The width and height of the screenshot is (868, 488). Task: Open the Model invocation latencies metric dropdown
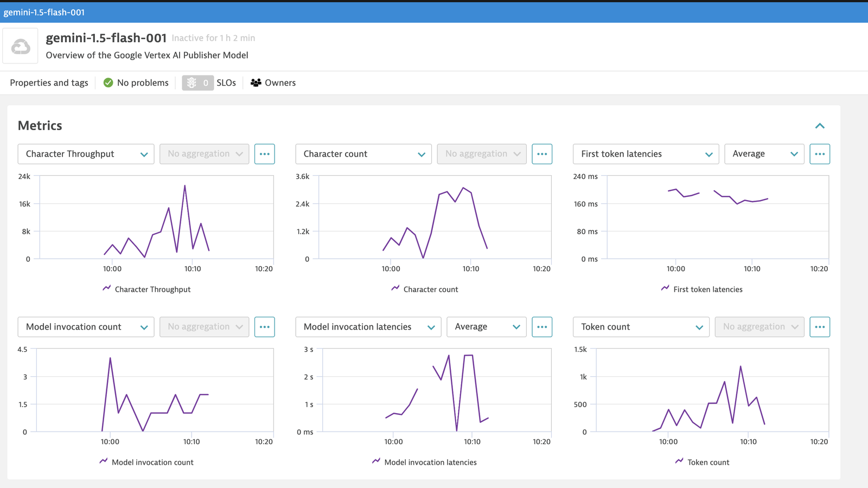(368, 327)
